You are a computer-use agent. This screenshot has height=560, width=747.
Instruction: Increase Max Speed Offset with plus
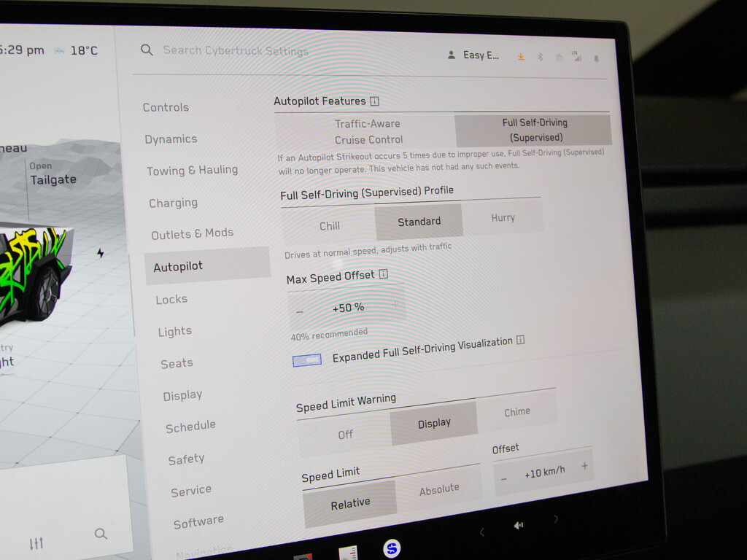pos(395,304)
